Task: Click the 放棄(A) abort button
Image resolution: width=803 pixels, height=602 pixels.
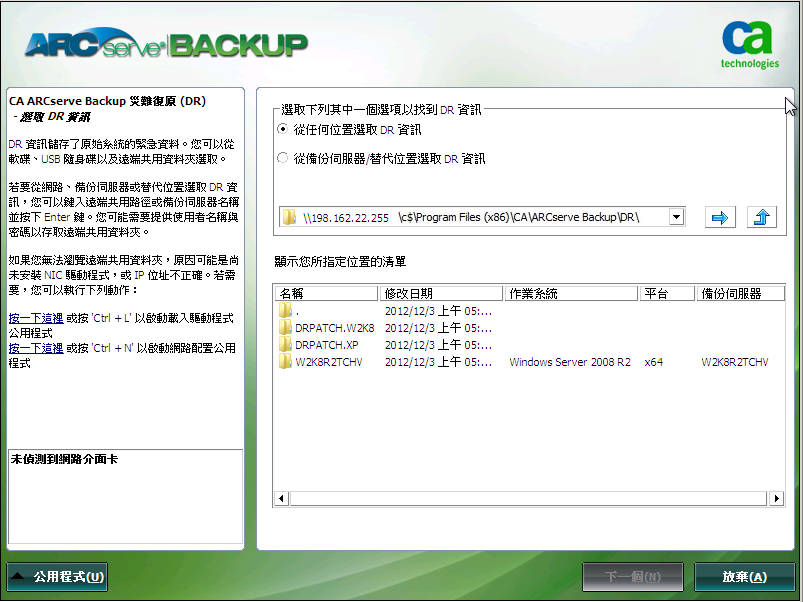Action: tap(745, 577)
